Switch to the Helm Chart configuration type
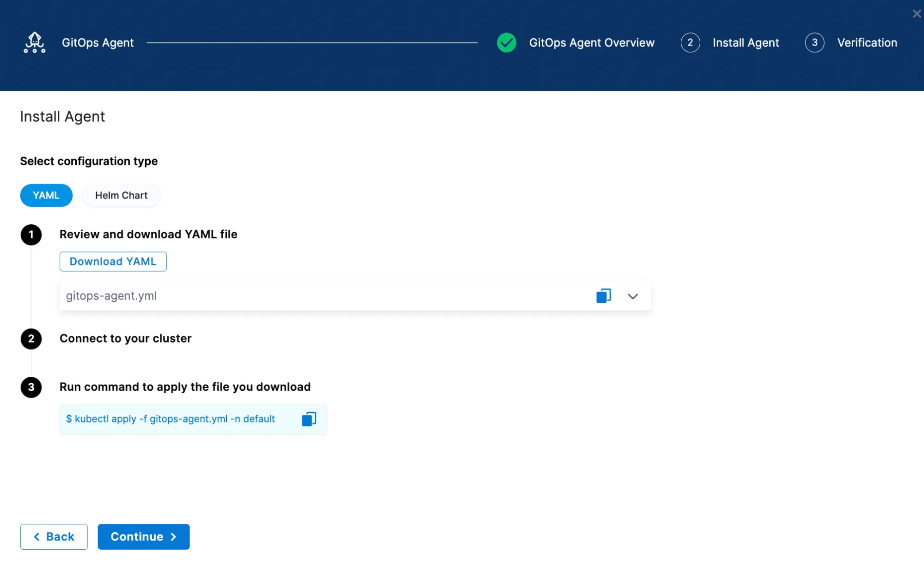 point(121,195)
